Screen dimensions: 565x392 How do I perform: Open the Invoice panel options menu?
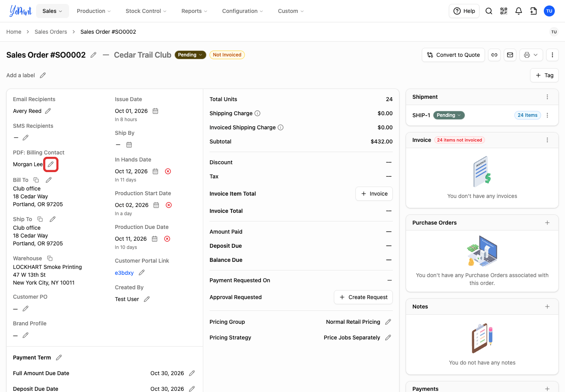coord(547,140)
